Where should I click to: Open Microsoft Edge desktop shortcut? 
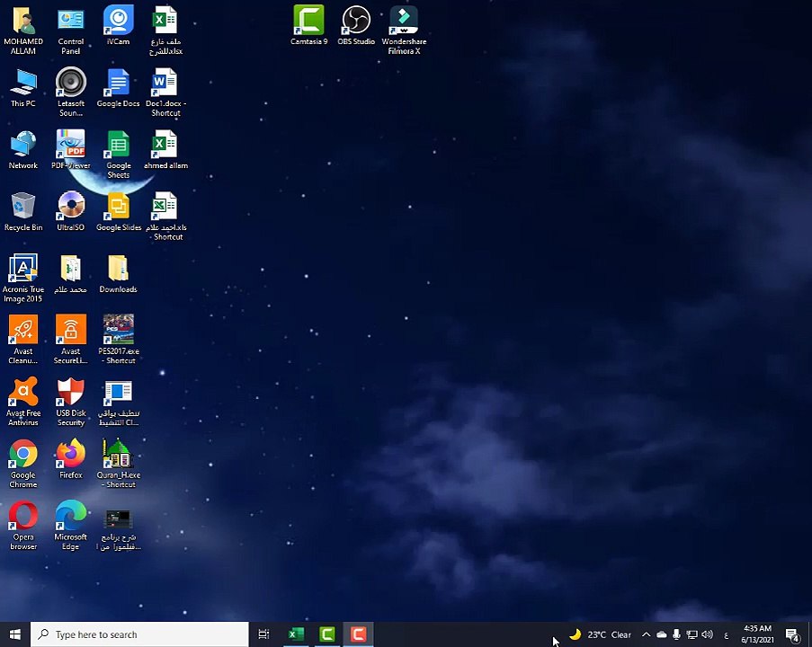pyautogui.click(x=71, y=526)
